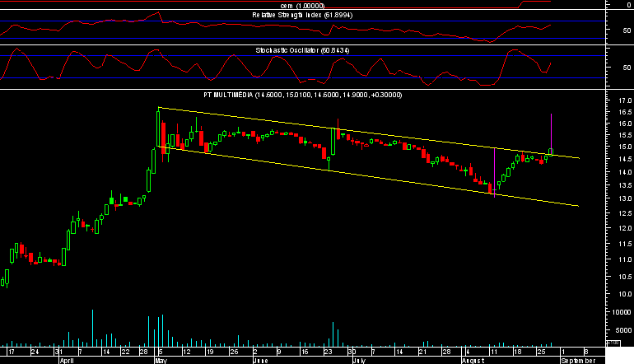Screen dimensions: 634x364
Task: Click the 11.0 price axis label
Action: tap(625, 259)
